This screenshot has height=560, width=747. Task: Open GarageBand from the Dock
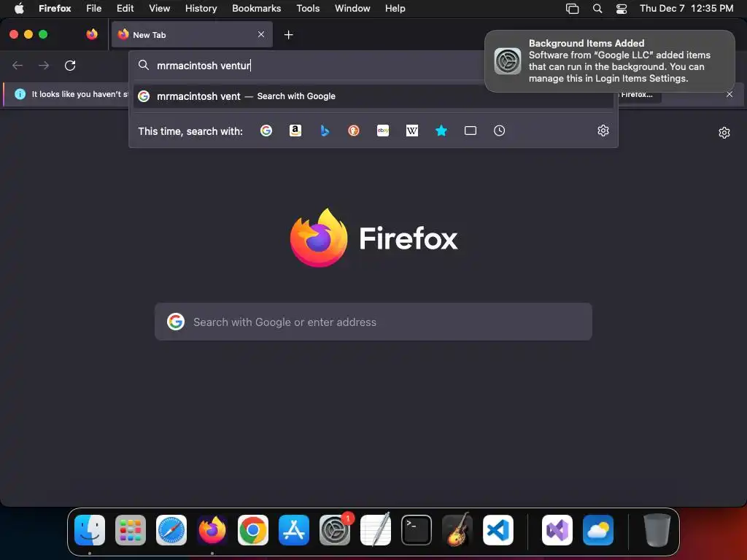pos(457,530)
